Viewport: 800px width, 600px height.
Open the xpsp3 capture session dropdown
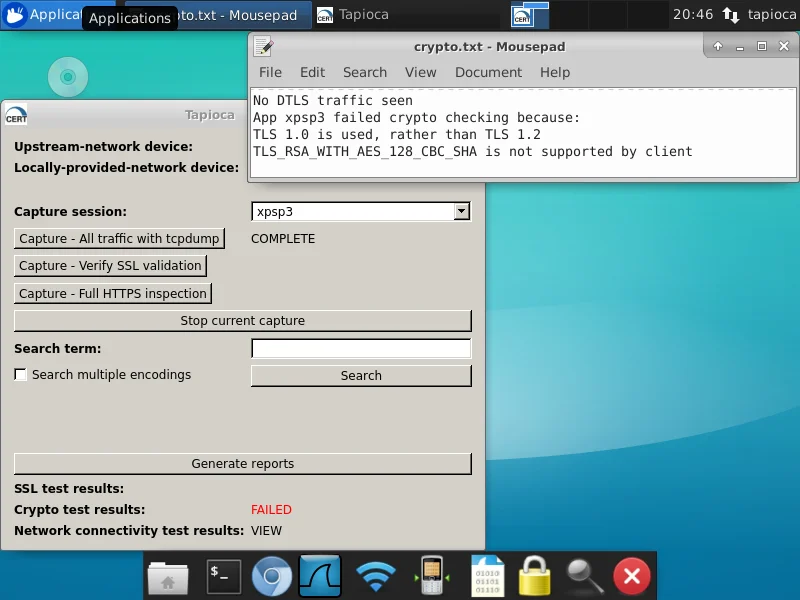(460, 211)
